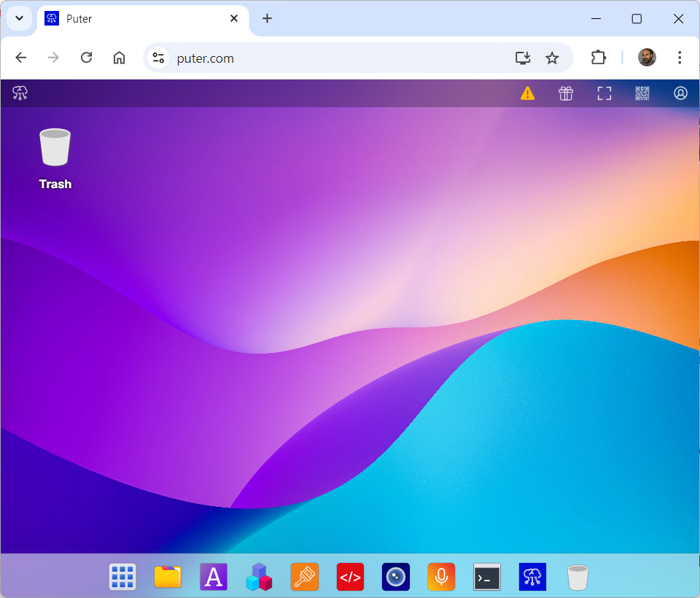Open the app launcher grid in the dock
The image size is (700, 598).
(x=122, y=577)
